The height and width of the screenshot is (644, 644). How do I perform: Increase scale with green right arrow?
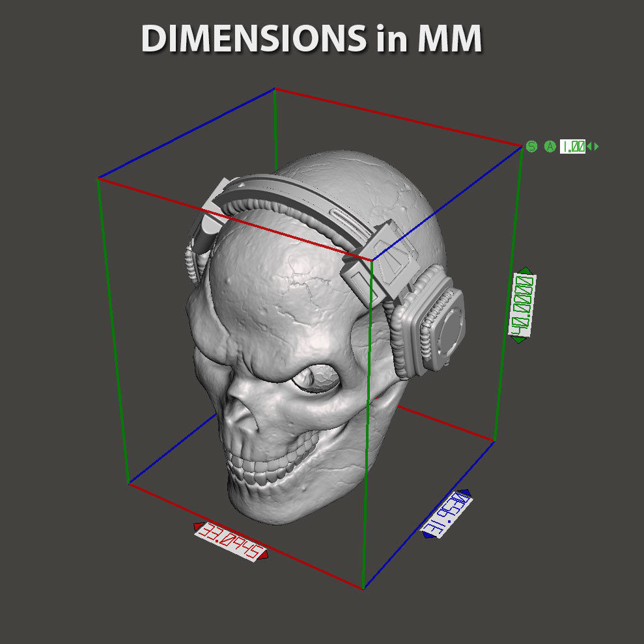coord(596,147)
